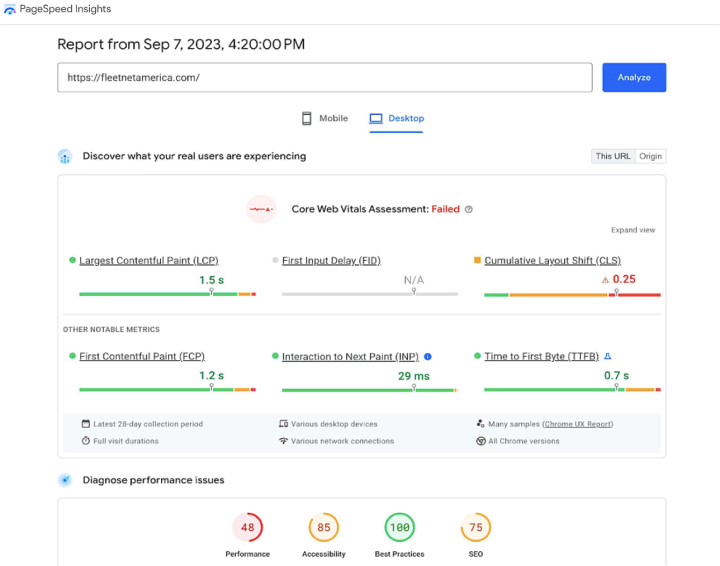
Task: Expand view of Core Web Vitals
Action: tap(633, 230)
